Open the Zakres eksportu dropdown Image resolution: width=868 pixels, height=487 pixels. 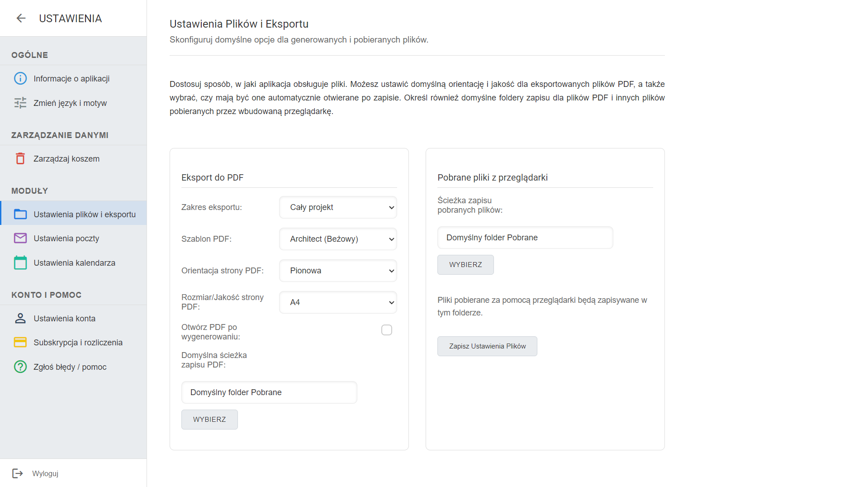pyautogui.click(x=338, y=207)
